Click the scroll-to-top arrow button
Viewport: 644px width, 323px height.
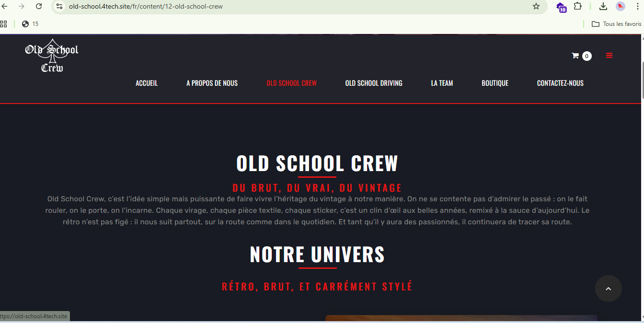pos(608,288)
